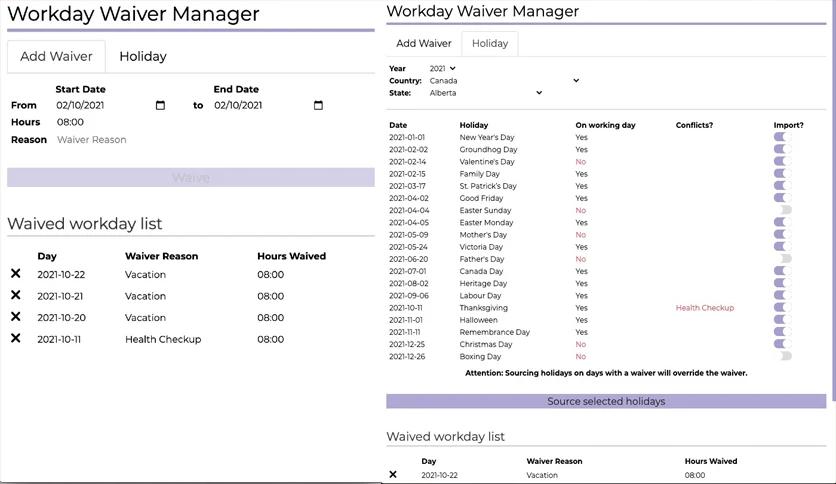This screenshot has height=484, width=836.
Task: Open the End Date calendar picker icon
Action: tap(318, 106)
